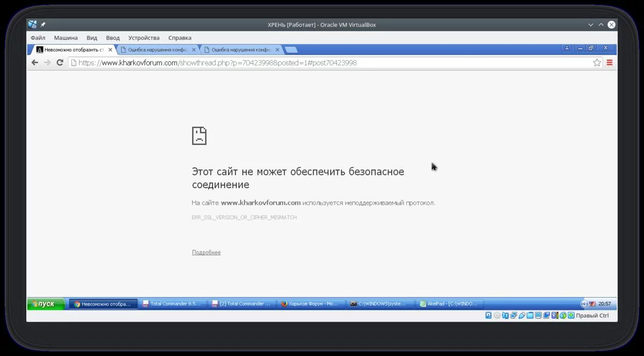
Task: Open the AkelPad taskbar button
Action: (x=449, y=304)
